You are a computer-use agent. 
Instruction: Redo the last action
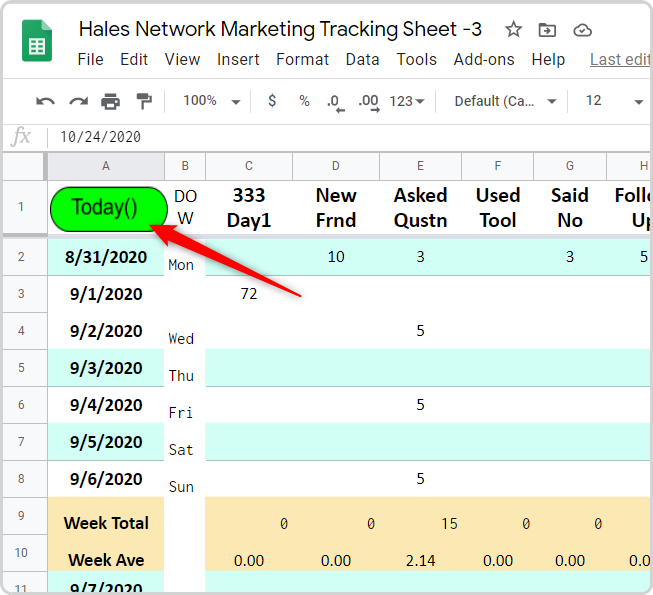[78, 101]
